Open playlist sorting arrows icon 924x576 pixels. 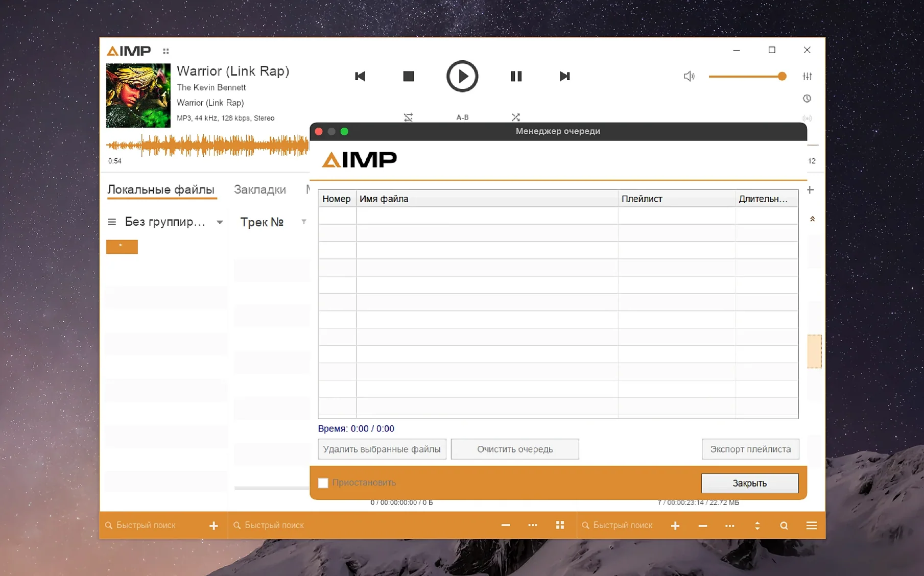point(757,525)
